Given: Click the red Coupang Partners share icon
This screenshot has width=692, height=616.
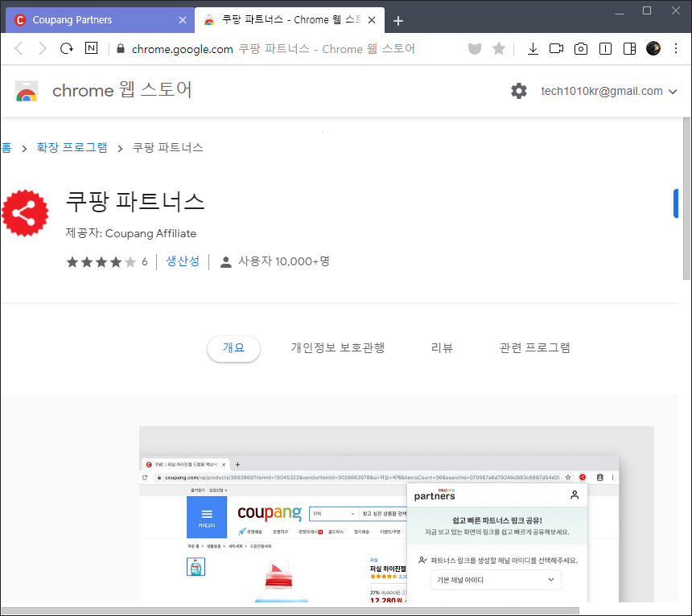Looking at the screenshot, I should coord(25,213).
